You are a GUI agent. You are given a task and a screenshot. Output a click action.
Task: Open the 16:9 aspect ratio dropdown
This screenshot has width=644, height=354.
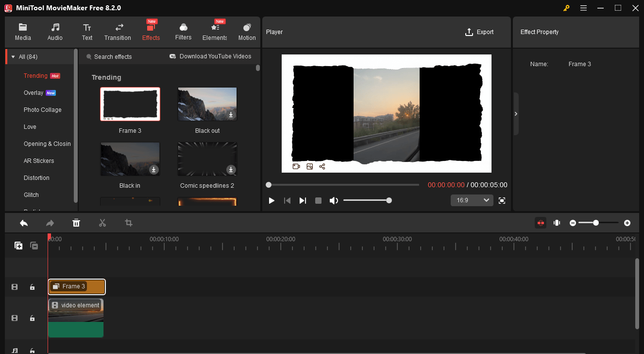point(472,200)
